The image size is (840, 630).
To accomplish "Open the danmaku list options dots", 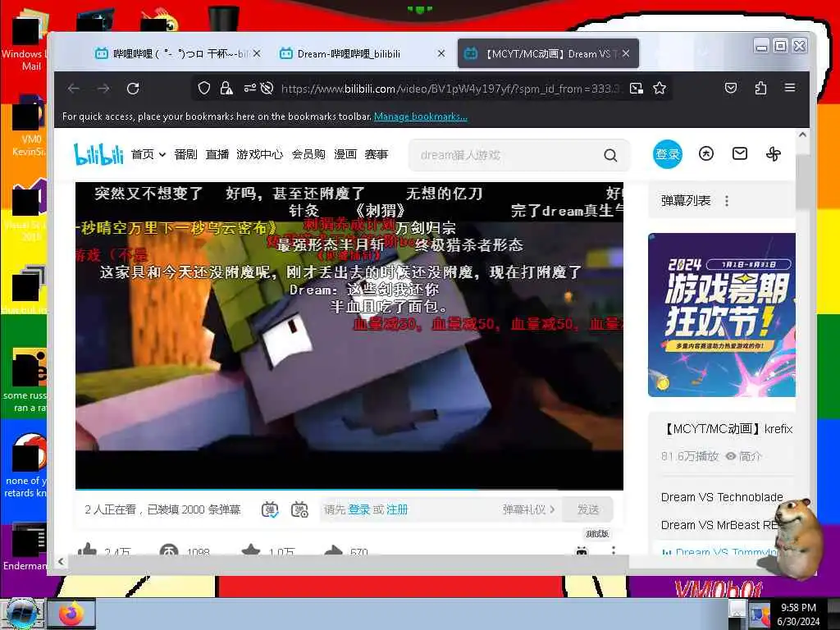I will tap(727, 201).
